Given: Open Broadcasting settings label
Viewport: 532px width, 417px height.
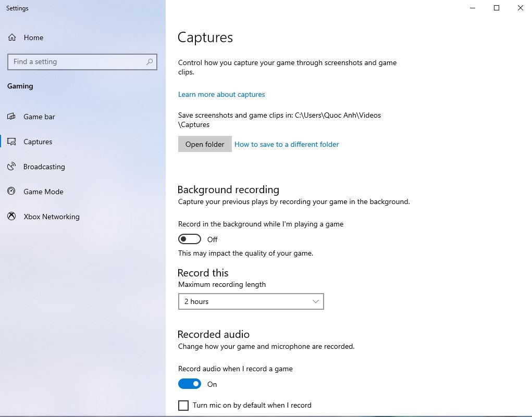Looking at the screenshot, I should click(x=44, y=167).
